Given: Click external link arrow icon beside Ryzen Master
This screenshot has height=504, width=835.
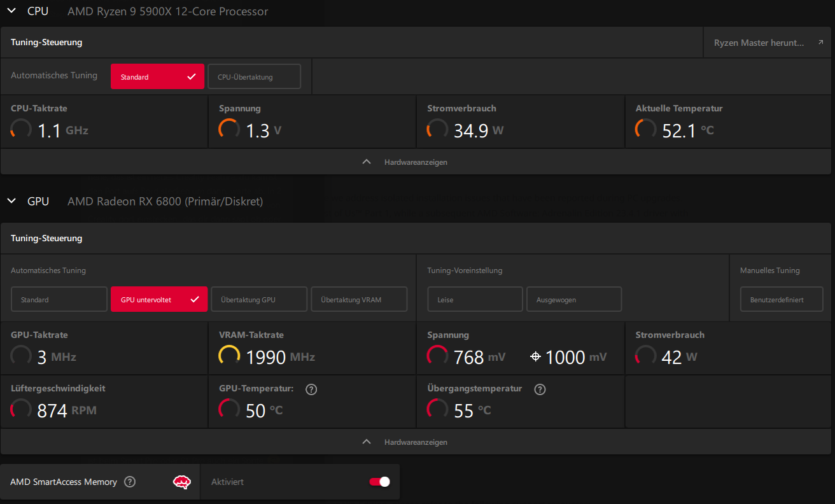Looking at the screenshot, I should (820, 43).
